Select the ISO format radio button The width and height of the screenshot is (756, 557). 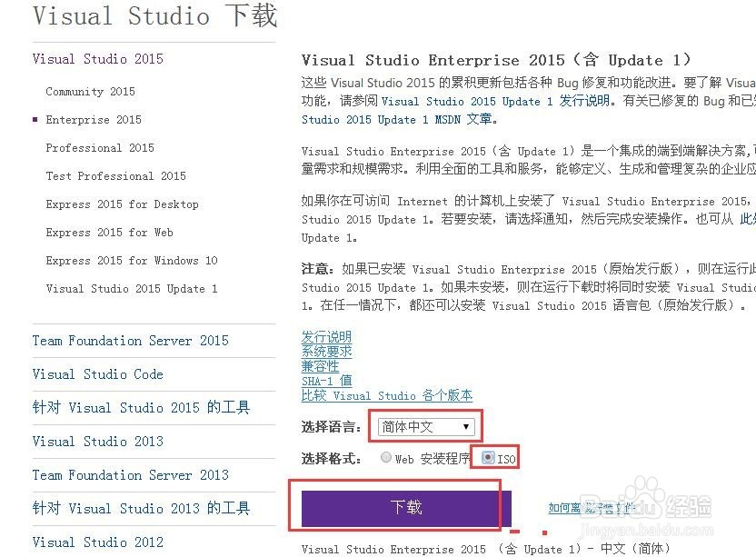click(x=488, y=457)
